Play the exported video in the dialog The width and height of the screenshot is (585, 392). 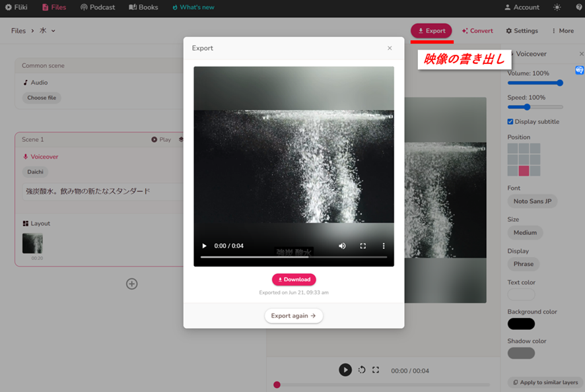[204, 246]
